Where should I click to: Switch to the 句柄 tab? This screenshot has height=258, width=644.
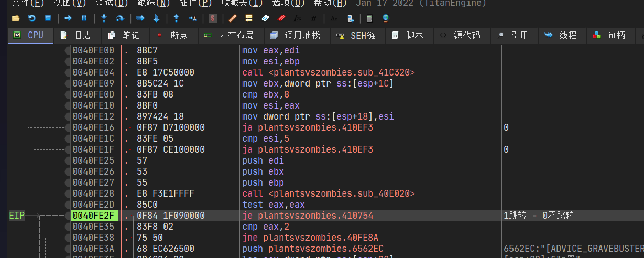[610, 36]
